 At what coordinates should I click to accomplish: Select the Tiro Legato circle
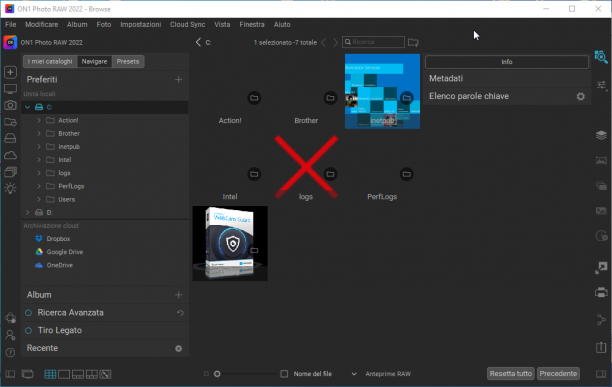(x=28, y=330)
